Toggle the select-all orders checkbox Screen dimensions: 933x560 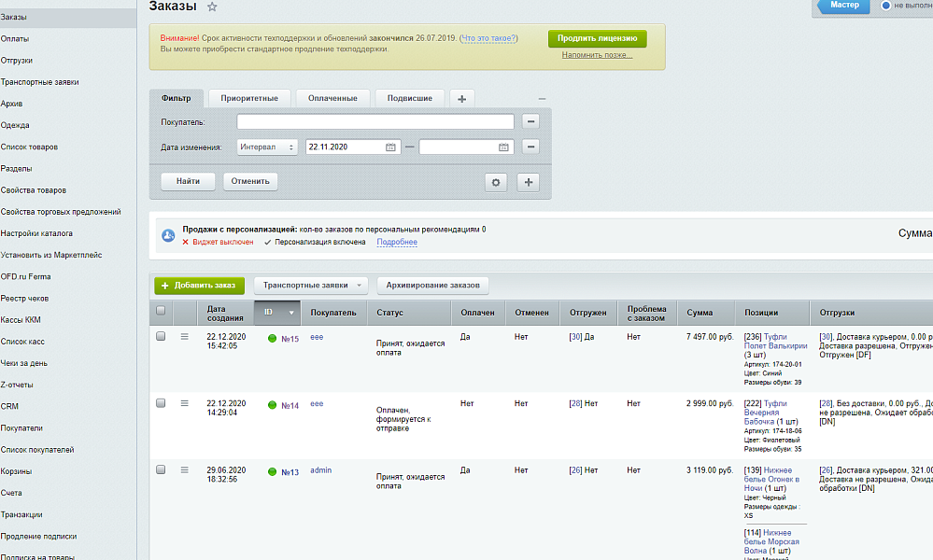(161, 312)
